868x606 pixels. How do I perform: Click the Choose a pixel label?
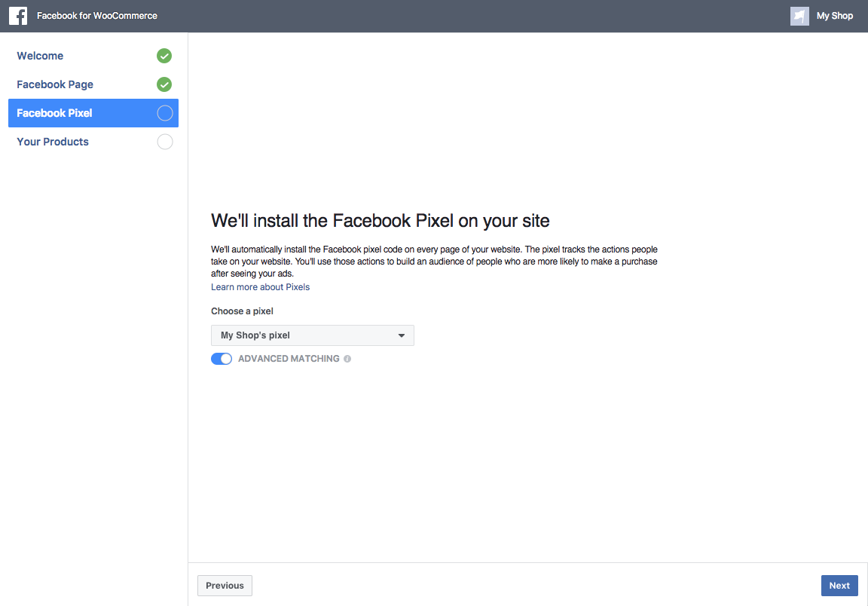click(242, 311)
